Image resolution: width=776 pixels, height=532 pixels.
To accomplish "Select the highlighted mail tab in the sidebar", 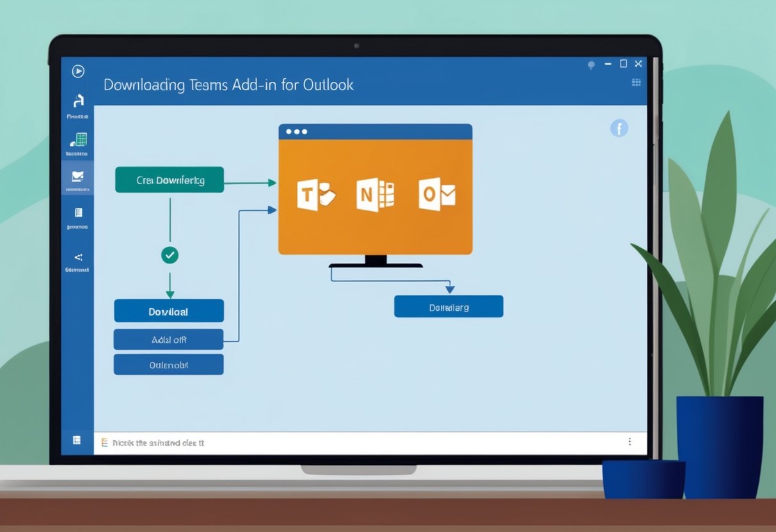I will click(x=77, y=177).
